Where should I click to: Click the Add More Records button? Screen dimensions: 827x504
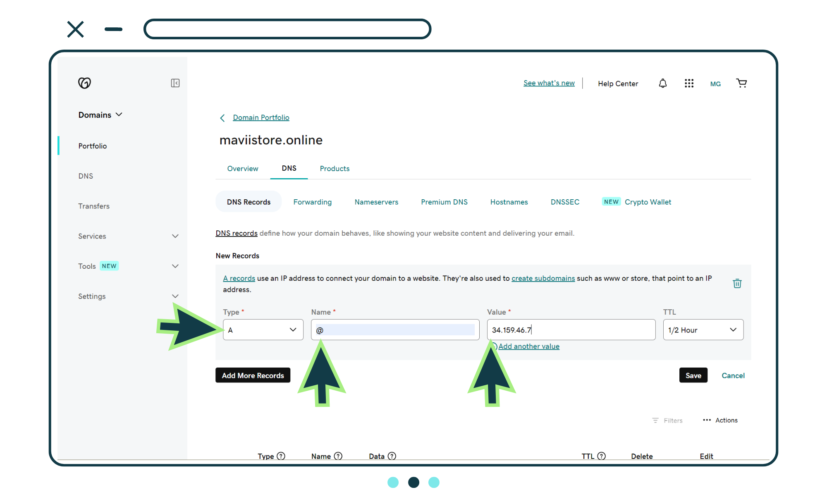point(253,375)
